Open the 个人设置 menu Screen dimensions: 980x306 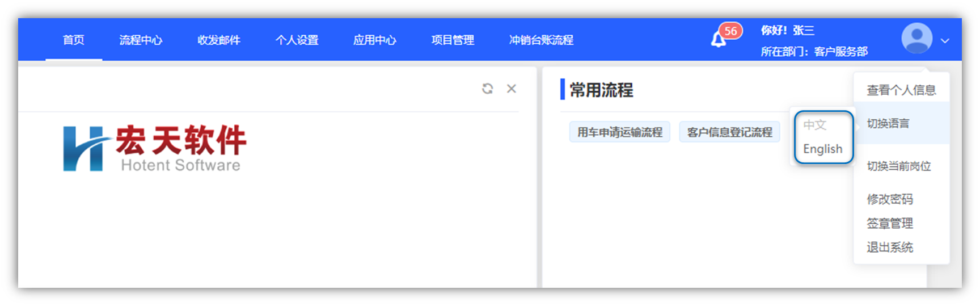tap(297, 40)
